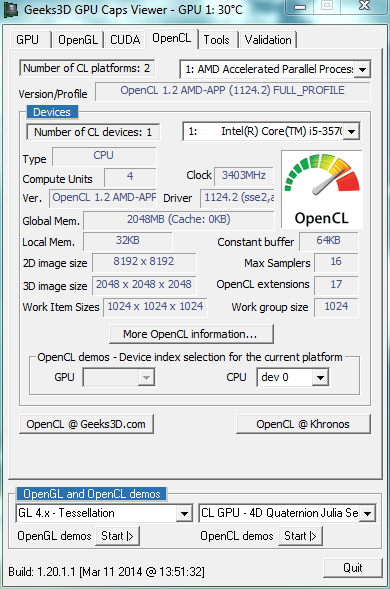Start the OpenGL demo
The width and height of the screenshot is (390, 589).
point(118,536)
